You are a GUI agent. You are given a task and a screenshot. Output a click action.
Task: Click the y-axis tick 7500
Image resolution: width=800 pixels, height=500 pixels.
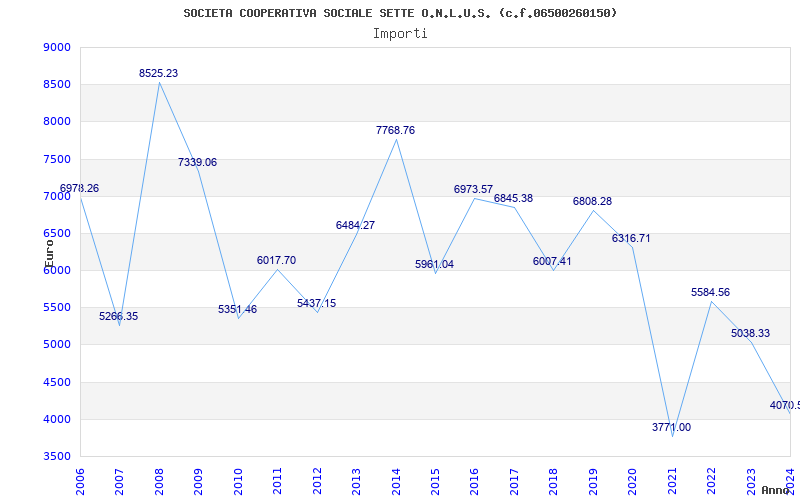point(56,159)
